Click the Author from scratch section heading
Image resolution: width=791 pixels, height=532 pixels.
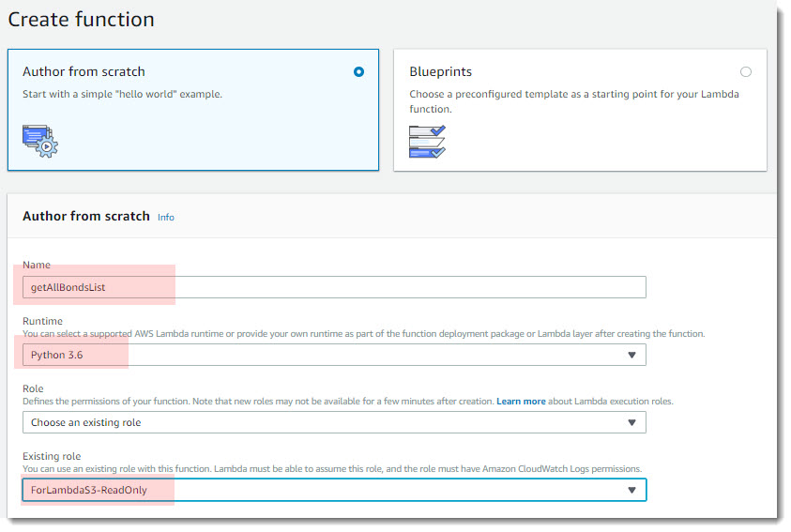click(x=85, y=216)
